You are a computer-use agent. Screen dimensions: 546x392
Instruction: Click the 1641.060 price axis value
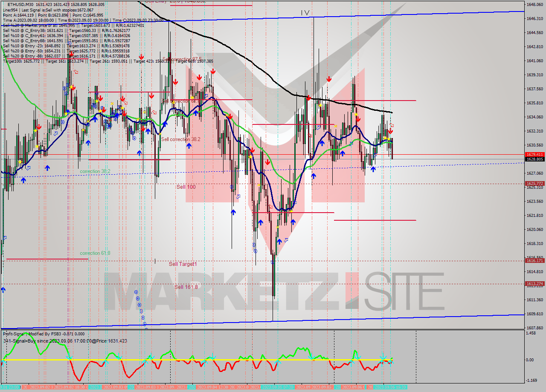pos(534,61)
